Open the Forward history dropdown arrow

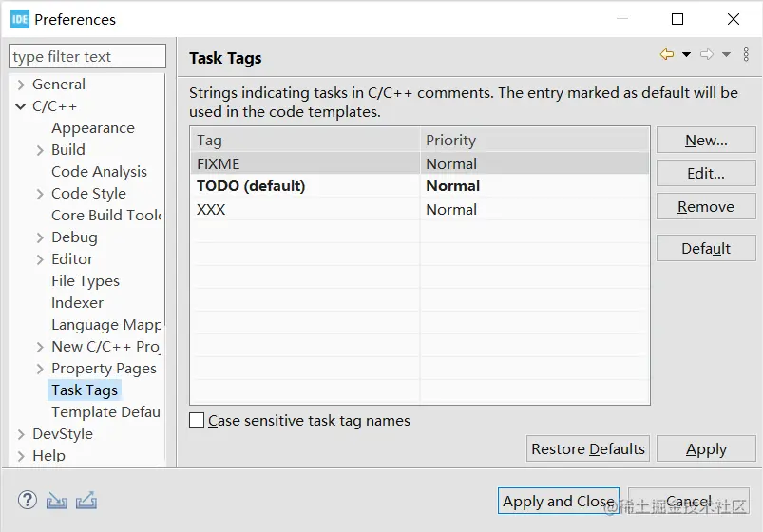726,55
